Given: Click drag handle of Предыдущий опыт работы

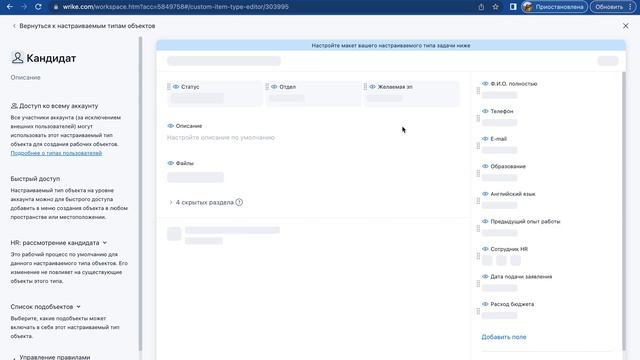Looking at the screenshot, I should [478, 229].
